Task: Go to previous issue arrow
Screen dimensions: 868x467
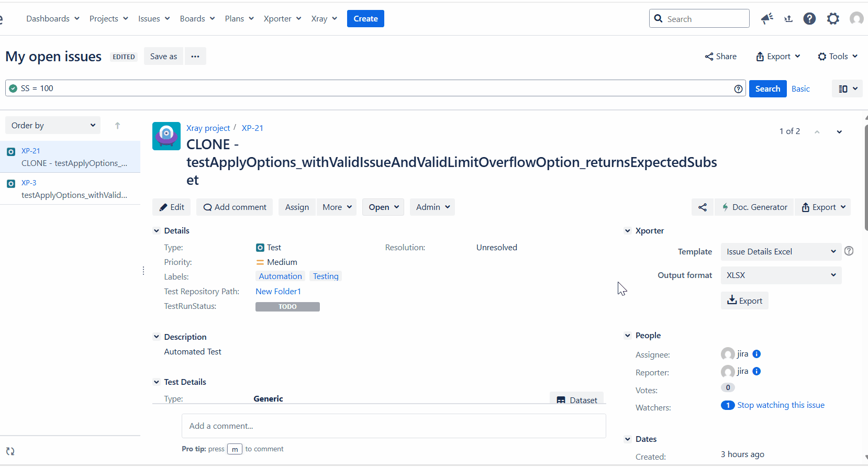Action: click(817, 132)
